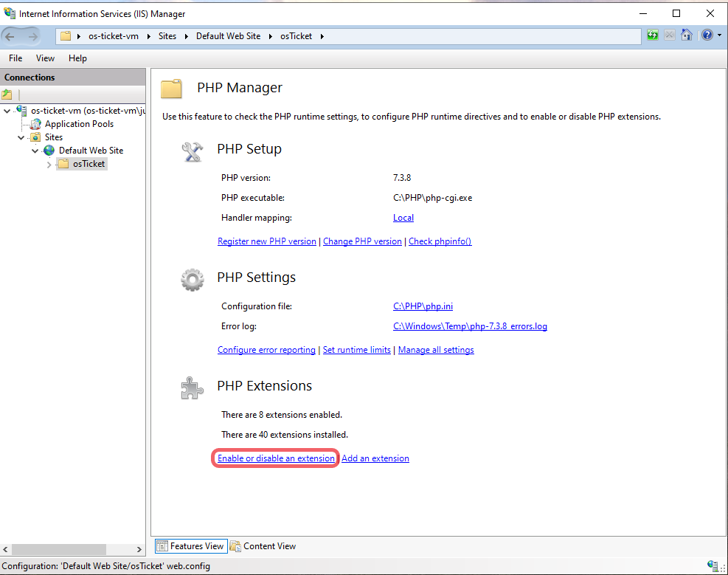
Task: Click the PHP Setup tools icon
Action: [x=193, y=152]
